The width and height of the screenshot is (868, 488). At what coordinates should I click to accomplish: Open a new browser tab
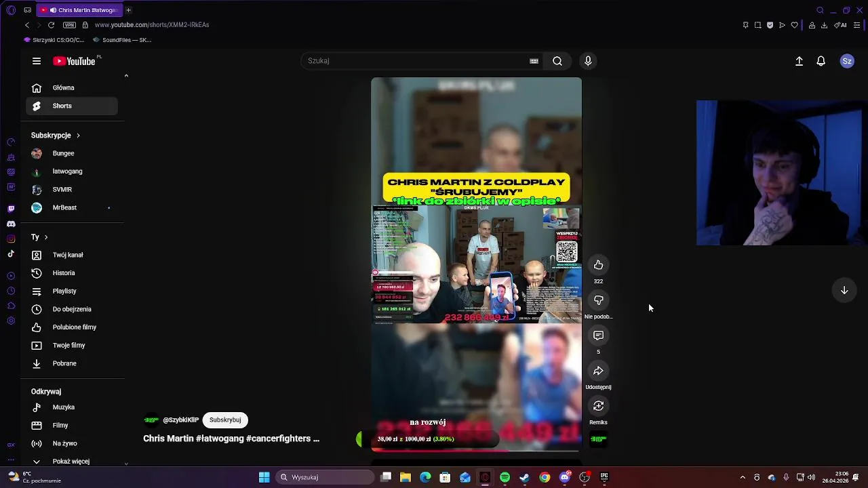(x=128, y=10)
